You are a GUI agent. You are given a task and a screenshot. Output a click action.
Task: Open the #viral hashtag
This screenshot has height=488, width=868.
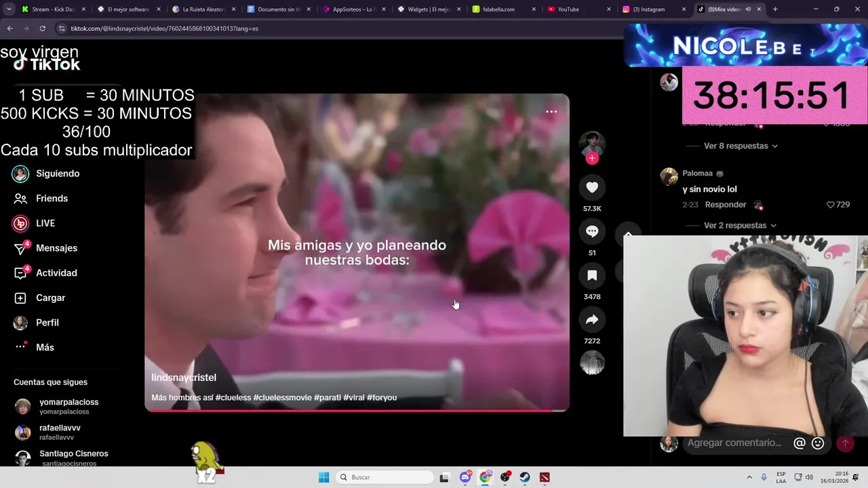pos(354,398)
